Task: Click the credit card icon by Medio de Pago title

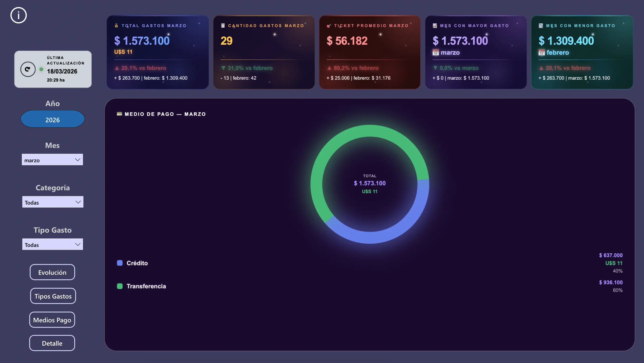Action: point(119,114)
